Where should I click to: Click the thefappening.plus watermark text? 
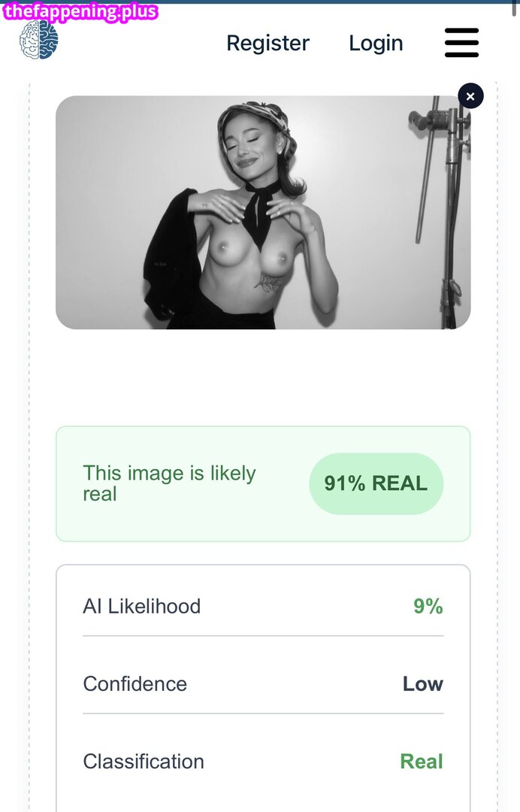coord(80,11)
